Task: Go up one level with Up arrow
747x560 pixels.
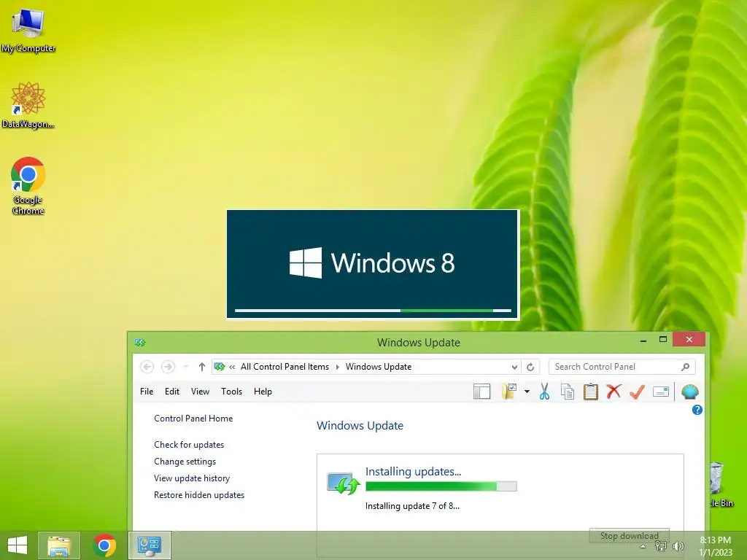Action: [x=202, y=367]
